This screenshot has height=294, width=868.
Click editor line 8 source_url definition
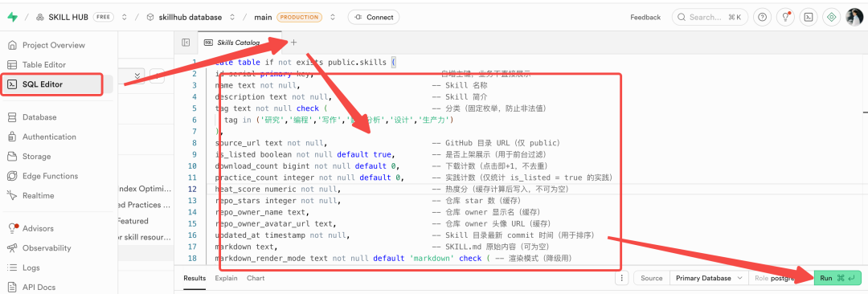point(272,143)
